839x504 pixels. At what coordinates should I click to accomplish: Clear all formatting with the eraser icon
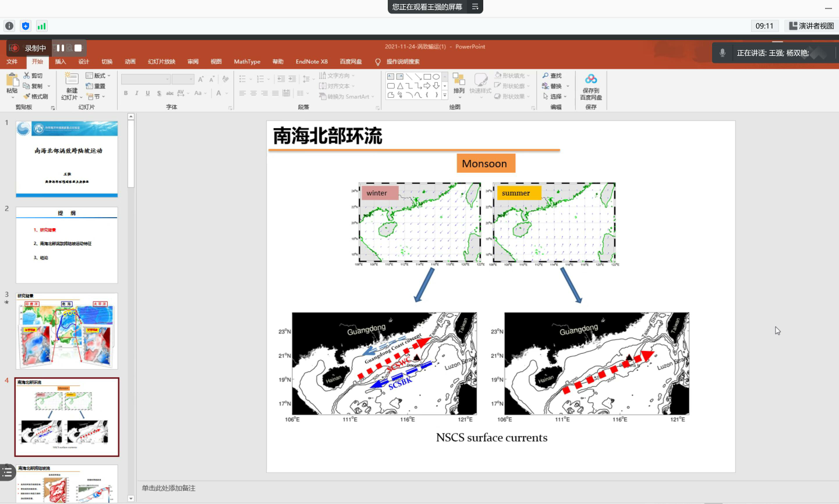click(225, 79)
